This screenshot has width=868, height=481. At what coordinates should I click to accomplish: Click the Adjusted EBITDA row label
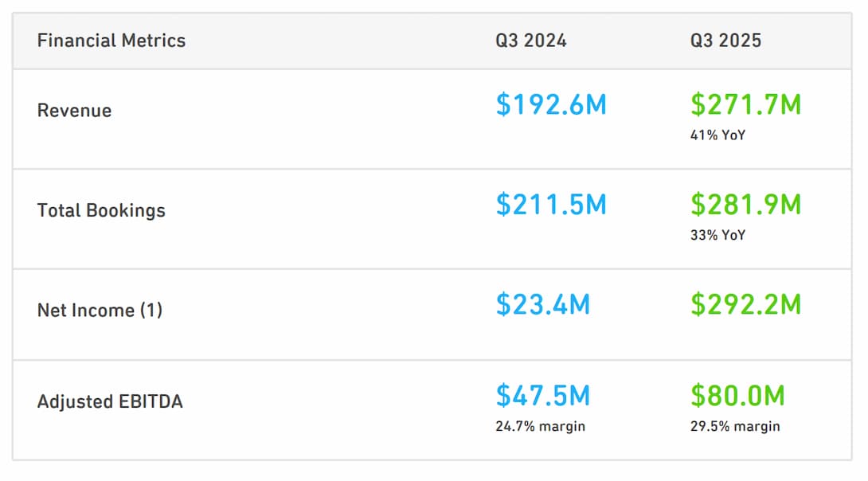(x=110, y=401)
